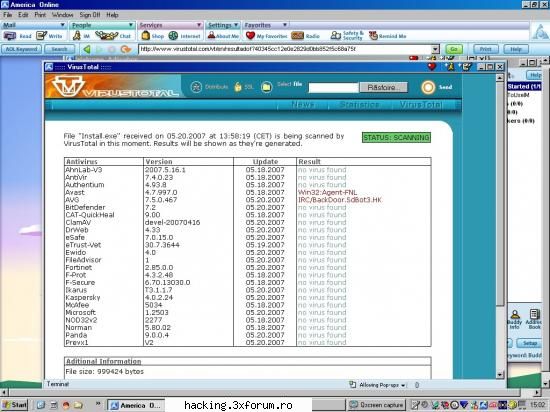Select the Win32:Agent-FNL result

[327, 193]
